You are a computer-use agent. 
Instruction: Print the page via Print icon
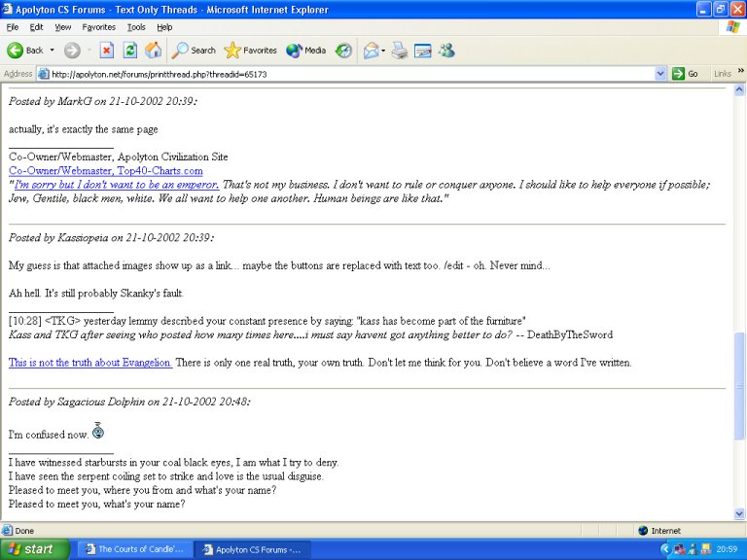coord(399,51)
